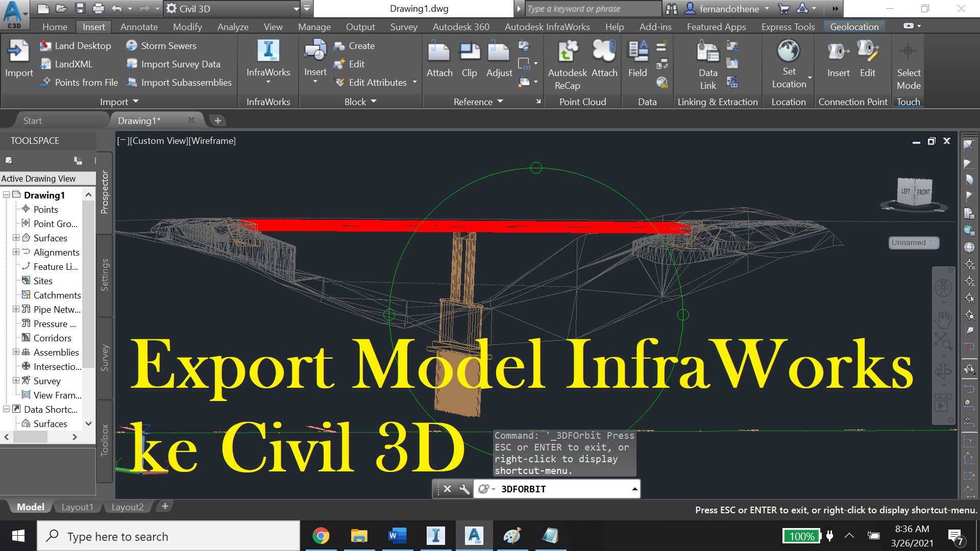
Task: Click the customize wrench icon in command line
Action: click(464, 489)
